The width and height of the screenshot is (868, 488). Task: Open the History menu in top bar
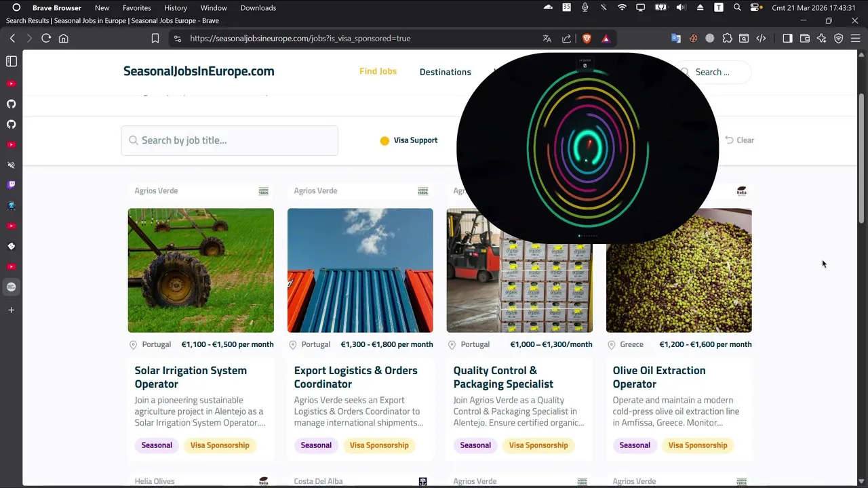click(x=176, y=8)
